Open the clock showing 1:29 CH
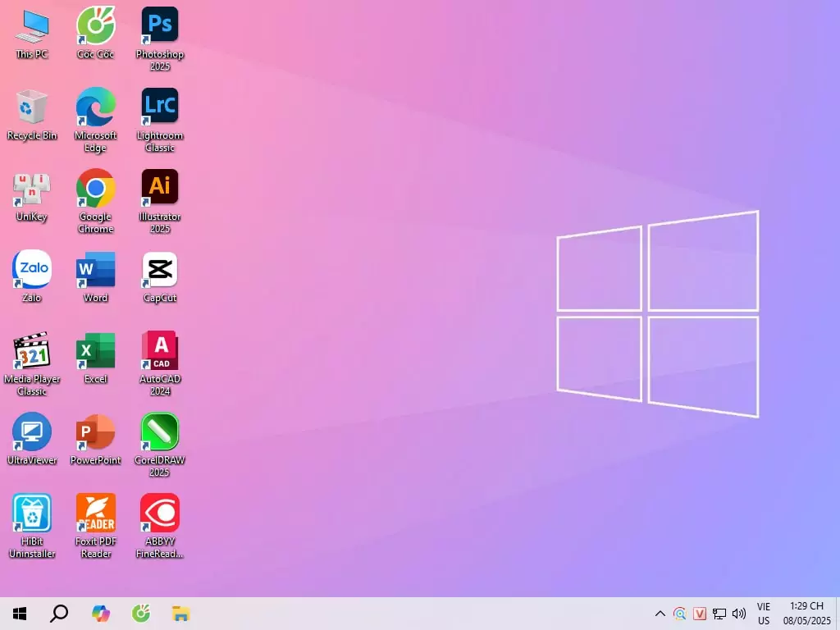This screenshot has height=630, width=840. point(807,614)
